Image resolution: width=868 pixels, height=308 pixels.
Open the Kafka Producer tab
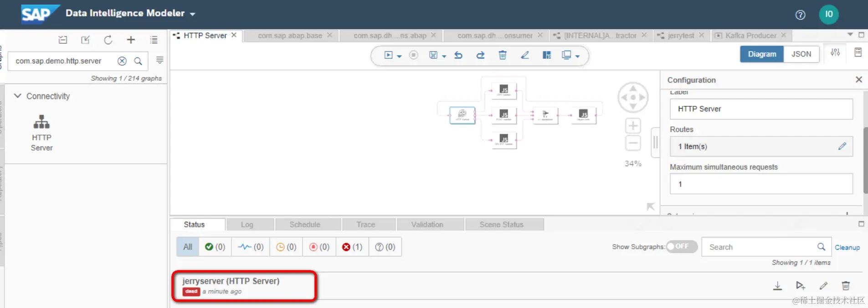751,36
